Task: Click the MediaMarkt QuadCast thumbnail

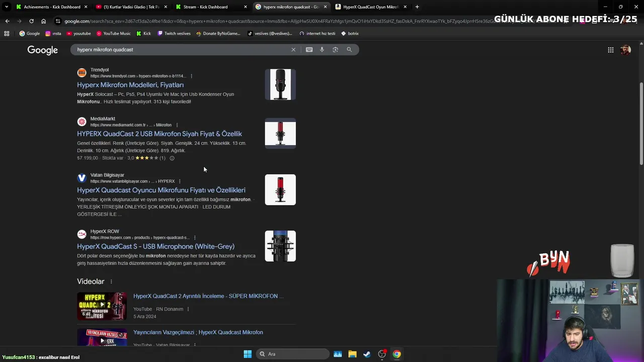Action: pyautogui.click(x=280, y=133)
